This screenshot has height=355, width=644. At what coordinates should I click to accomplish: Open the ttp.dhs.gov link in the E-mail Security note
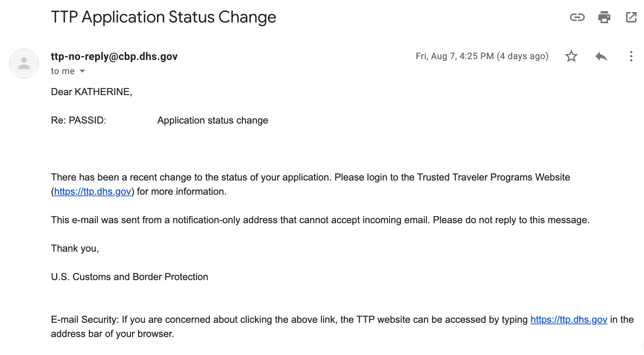click(x=569, y=320)
